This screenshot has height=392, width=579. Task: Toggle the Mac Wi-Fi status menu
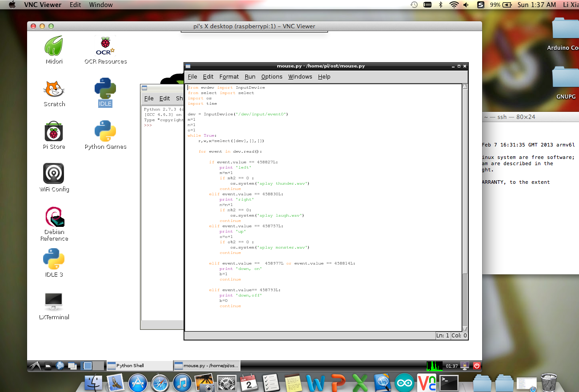tap(454, 5)
